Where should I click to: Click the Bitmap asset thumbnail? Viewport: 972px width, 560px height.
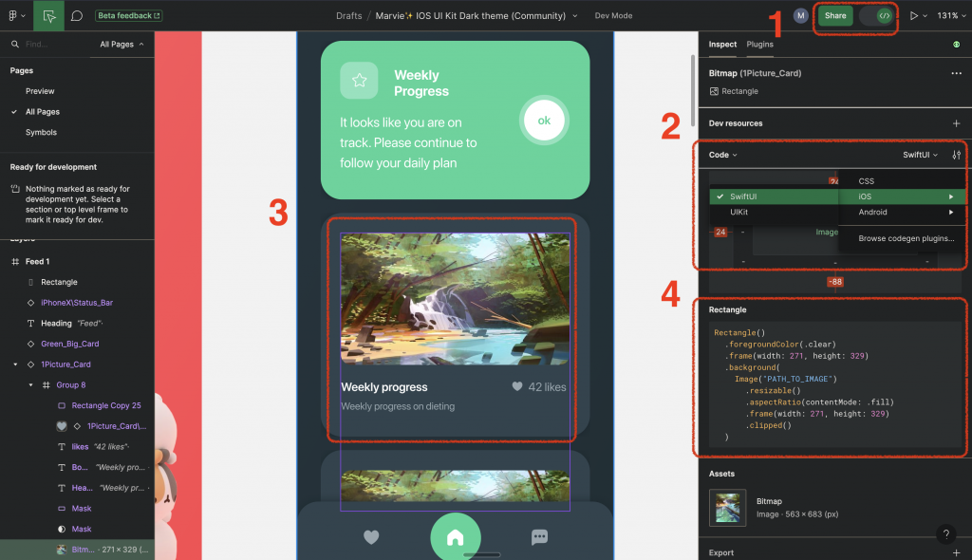[x=727, y=508]
